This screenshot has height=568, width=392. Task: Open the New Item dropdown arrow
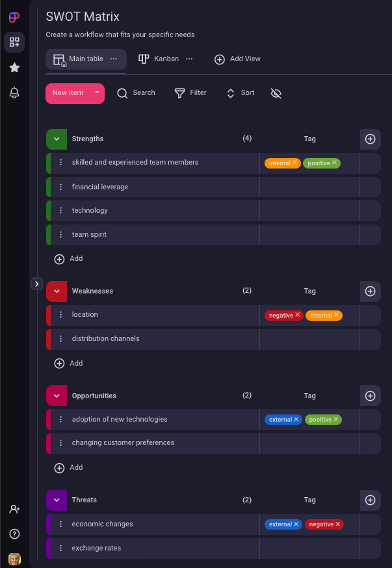(97, 92)
